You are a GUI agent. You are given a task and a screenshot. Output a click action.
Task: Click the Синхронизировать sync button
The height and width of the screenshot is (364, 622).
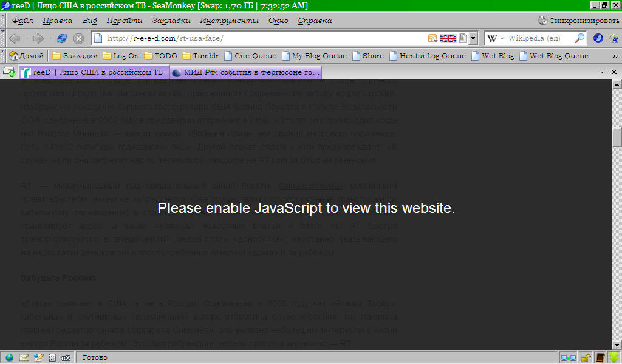coord(578,21)
